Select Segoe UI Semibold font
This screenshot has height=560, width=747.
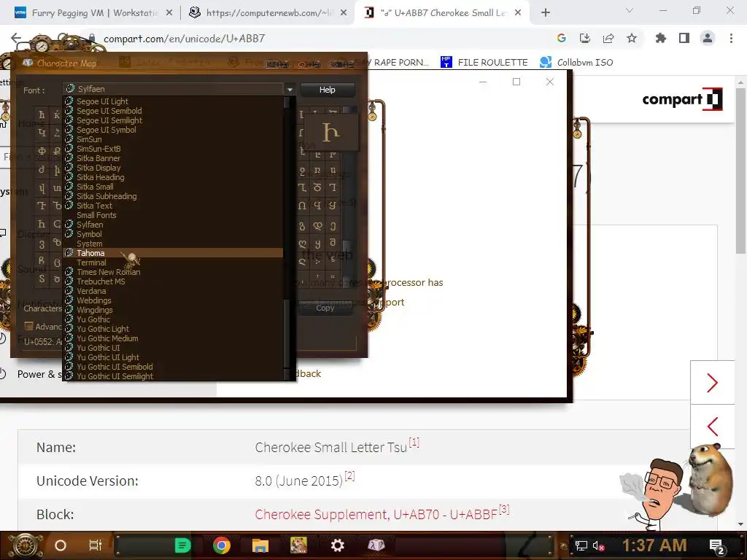pos(174,111)
